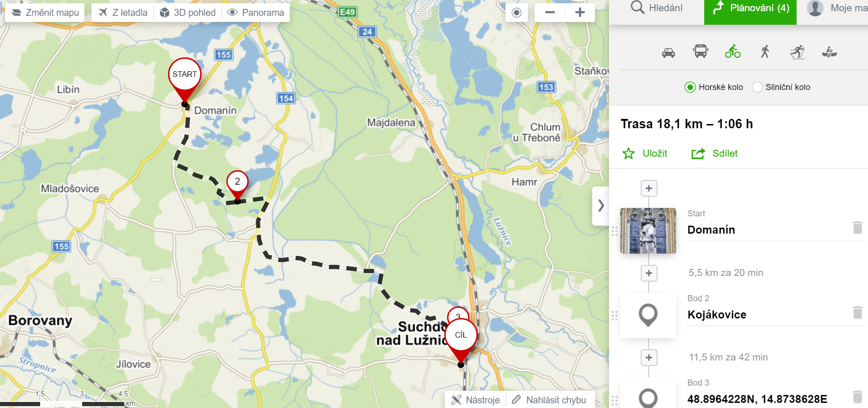Center map on my location
This screenshot has height=408, width=868.
517,13
